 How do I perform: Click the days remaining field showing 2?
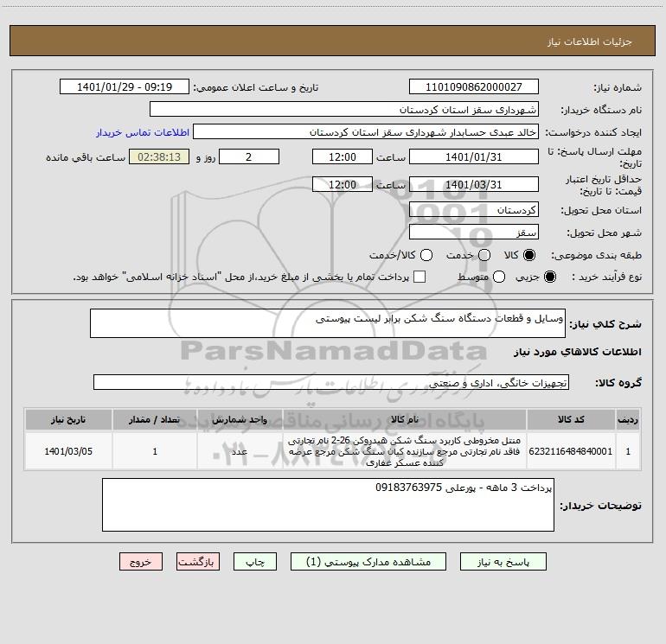point(249,156)
